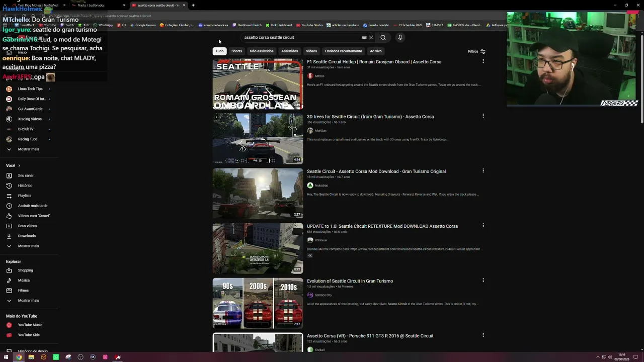
Task: Click the Romain Grosjean Onboard Lap thumbnail
Action: pyautogui.click(x=258, y=84)
